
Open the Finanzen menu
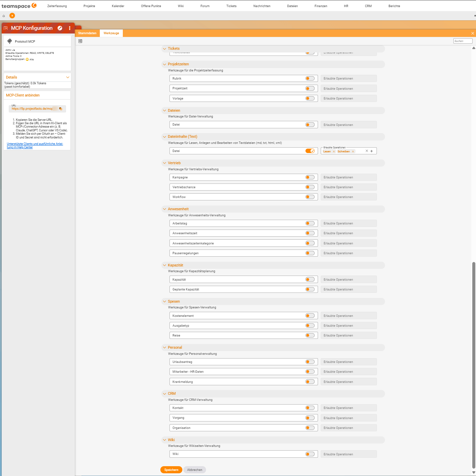[321, 6]
